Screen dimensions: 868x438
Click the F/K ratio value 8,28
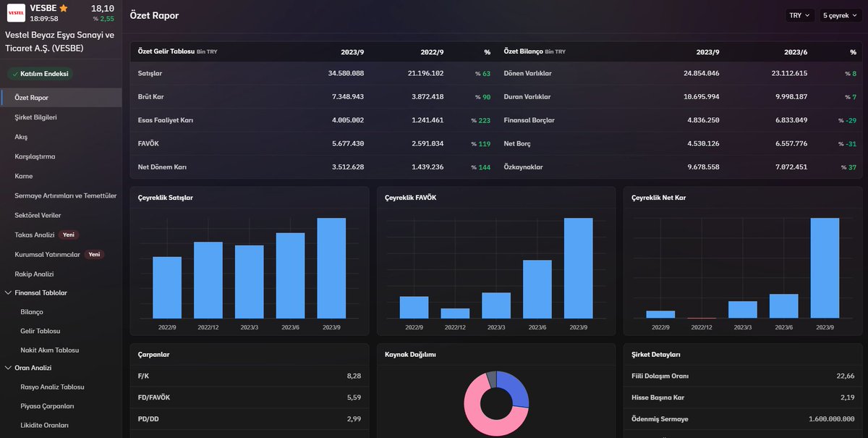point(353,376)
